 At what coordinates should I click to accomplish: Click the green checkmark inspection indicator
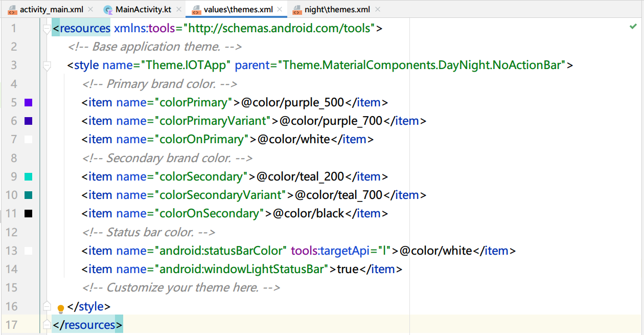point(633,27)
